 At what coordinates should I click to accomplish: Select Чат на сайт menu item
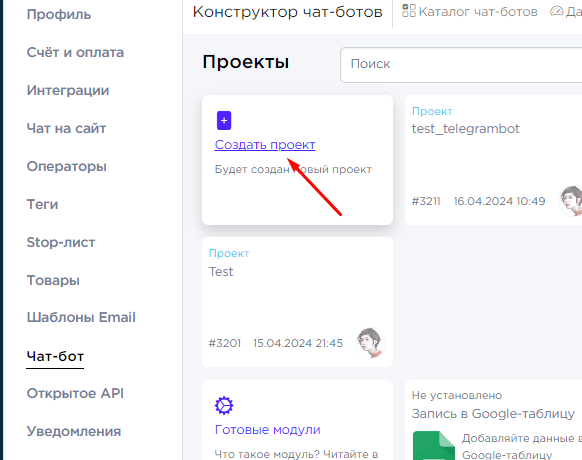[x=66, y=128]
